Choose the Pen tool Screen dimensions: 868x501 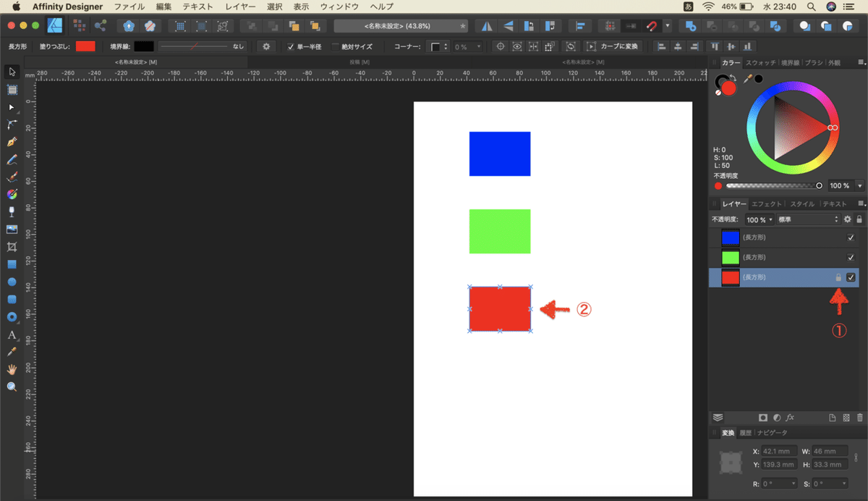click(x=12, y=142)
